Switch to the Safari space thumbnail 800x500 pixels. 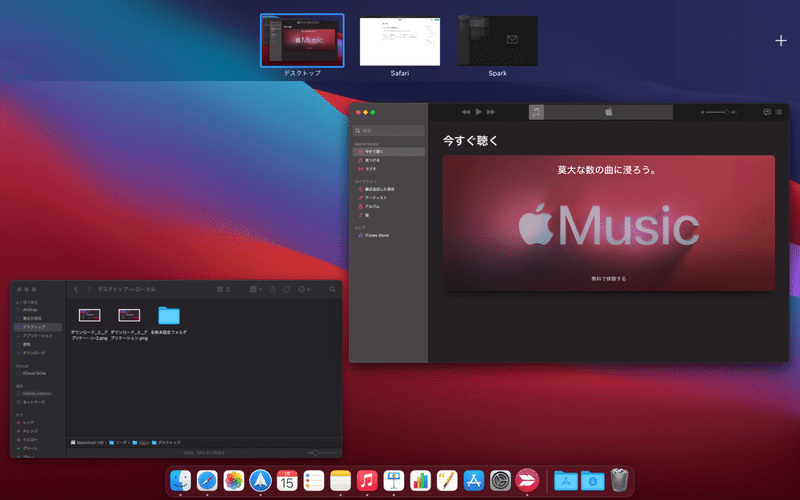pyautogui.click(x=399, y=41)
